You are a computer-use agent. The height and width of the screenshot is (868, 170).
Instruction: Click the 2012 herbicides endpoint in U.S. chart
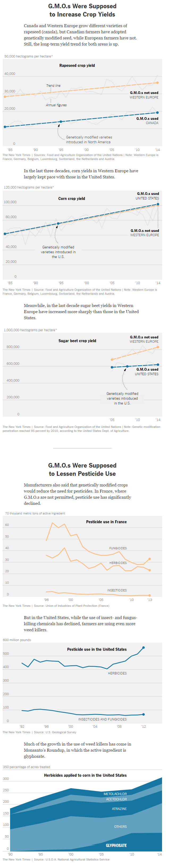coord(143,648)
